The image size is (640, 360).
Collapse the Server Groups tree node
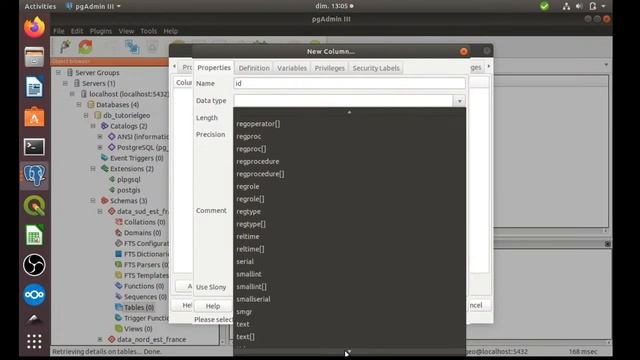[58, 73]
